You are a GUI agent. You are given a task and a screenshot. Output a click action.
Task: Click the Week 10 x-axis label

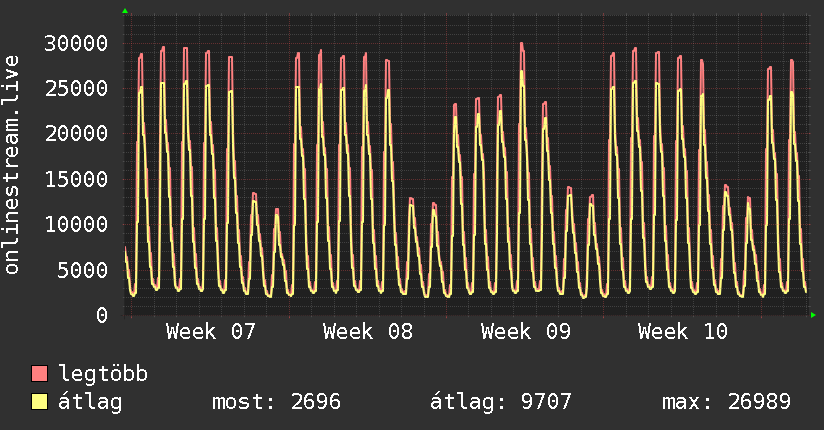(683, 332)
